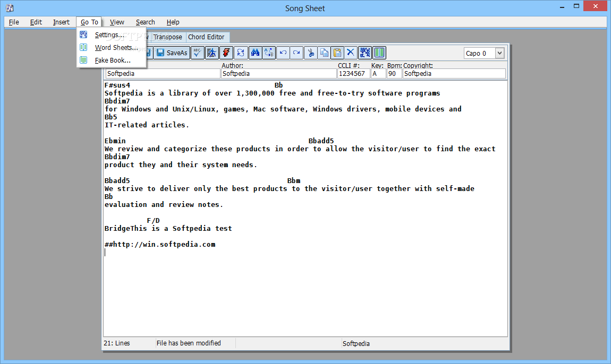This screenshot has width=611, height=364.
Task: Paste from clipboard icon
Action: click(x=337, y=53)
